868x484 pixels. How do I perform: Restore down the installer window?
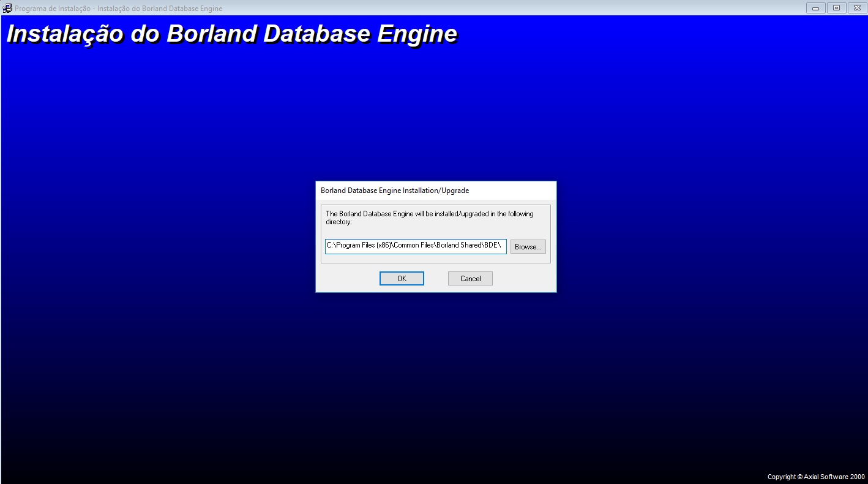click(836, 8)
